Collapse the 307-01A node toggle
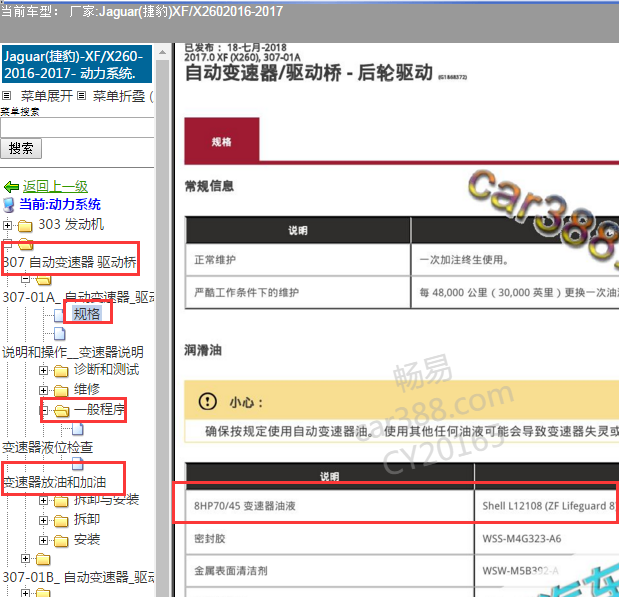Image resolution: width=619 pixels, height=597 pixels. pos(26,279)
